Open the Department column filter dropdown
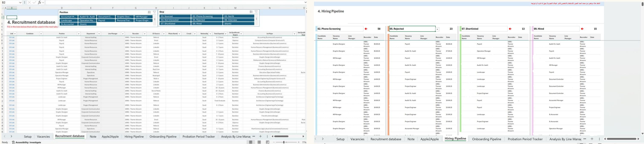This screenshot has height=144, width=644. [99, 34]
